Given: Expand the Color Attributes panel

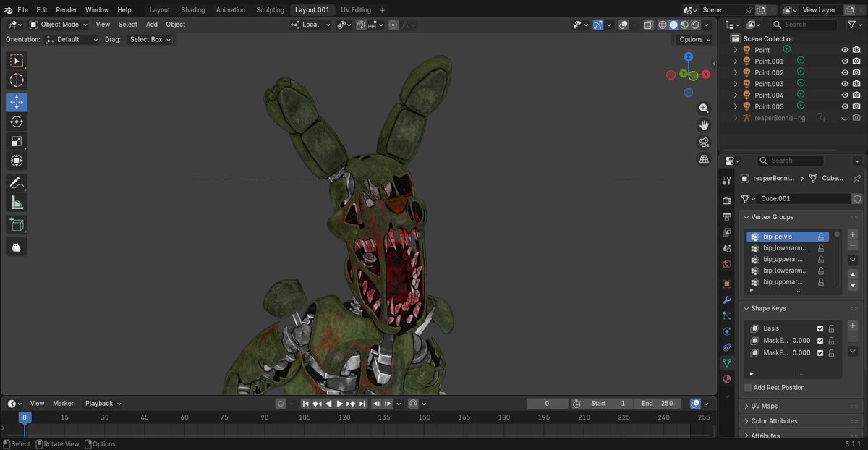Looking at the screenshot, I should [x=802, y=421].
